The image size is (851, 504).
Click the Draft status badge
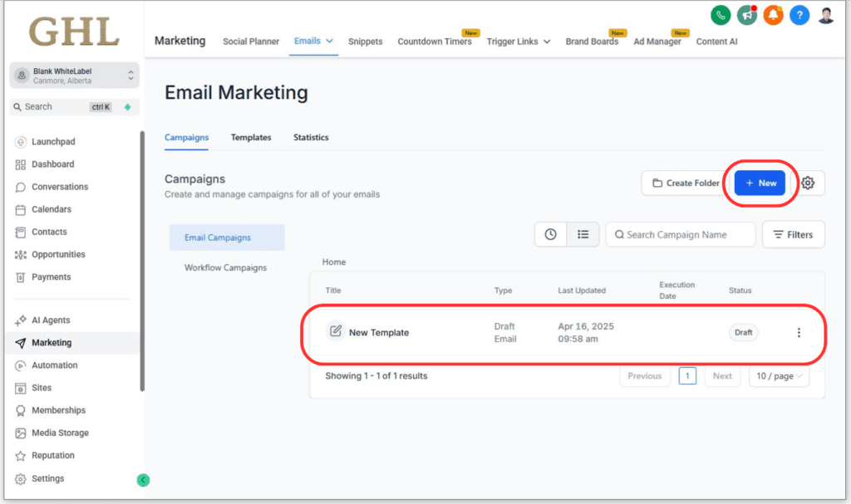point(743,333)
